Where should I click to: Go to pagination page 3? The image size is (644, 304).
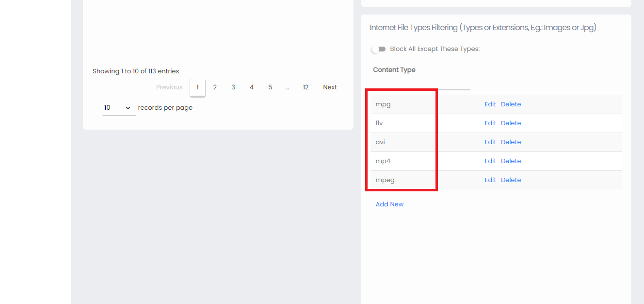click(233, 87)
